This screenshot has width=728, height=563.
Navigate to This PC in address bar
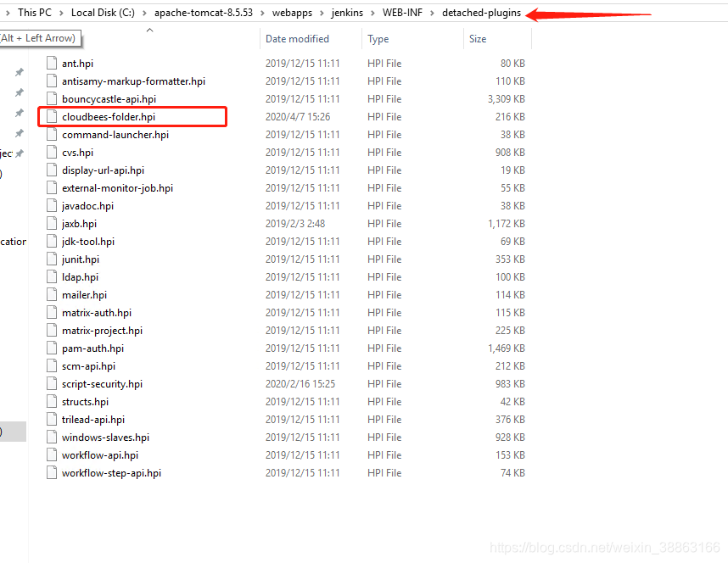[x=34, y=13]
